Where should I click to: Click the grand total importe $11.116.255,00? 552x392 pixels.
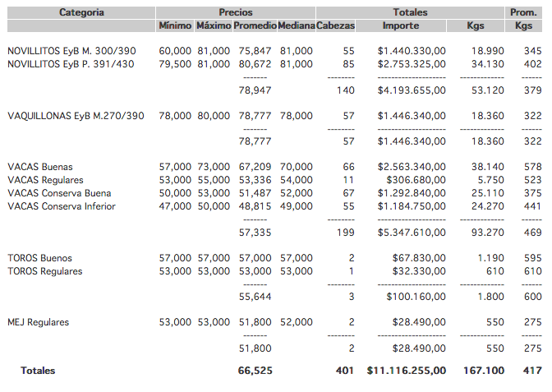pyautogui.click(x=407, y=371)
